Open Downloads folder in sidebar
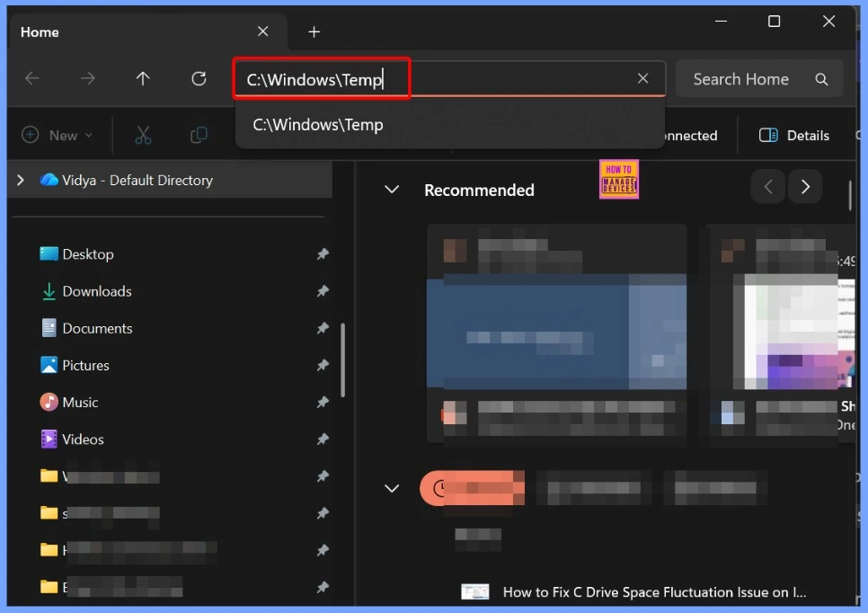 pos(96,291)
